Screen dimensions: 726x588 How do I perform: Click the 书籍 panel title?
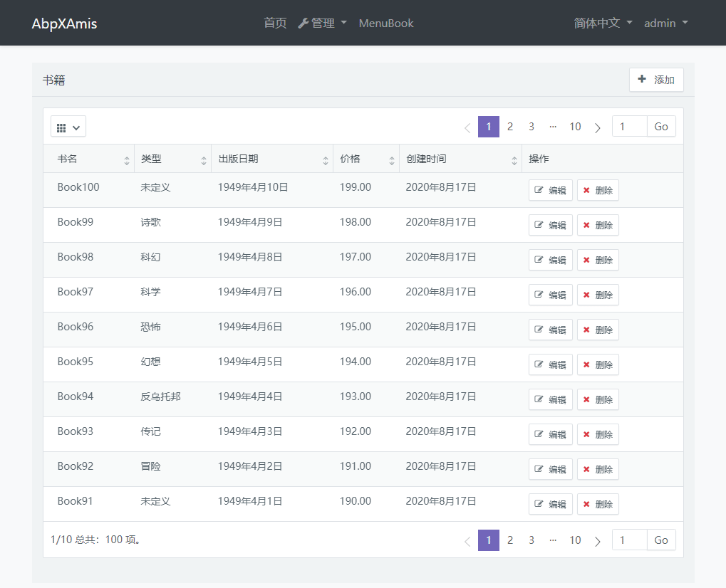click(53, 80)
